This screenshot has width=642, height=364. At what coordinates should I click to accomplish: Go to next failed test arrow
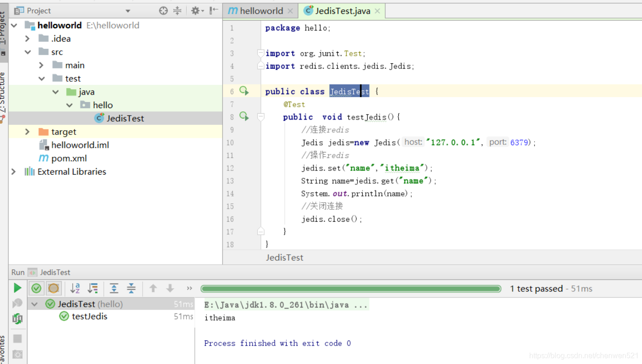(170, 288)
